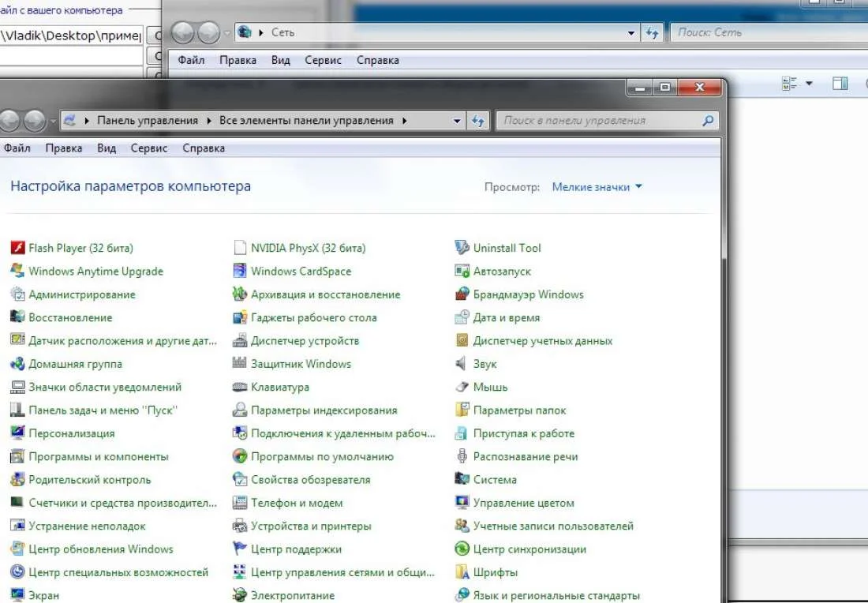Open the Диспетчер устройств icon
Viewport: 868px width, 603px height.
[x=240, y=340]
